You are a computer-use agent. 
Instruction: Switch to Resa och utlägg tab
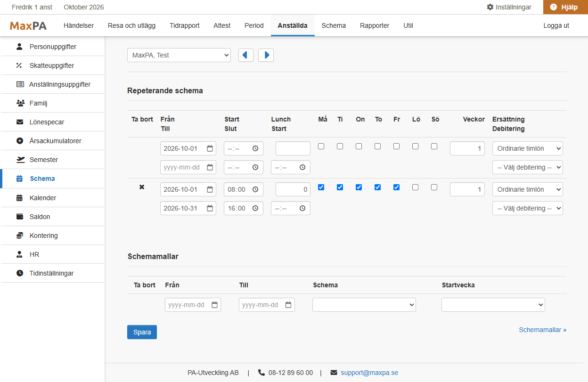point(131,25)
